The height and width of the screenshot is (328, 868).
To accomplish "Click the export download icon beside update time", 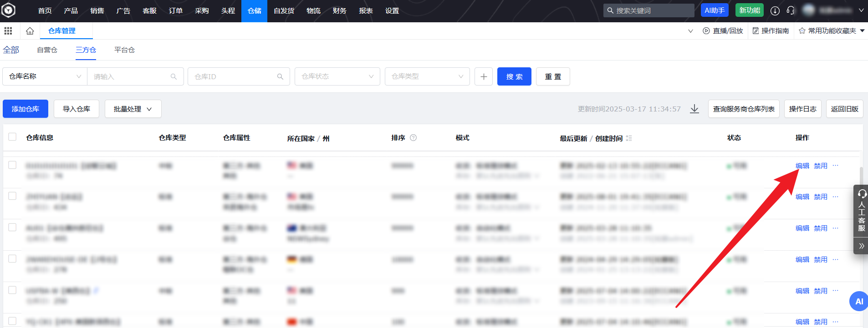I will pos(694,109).
